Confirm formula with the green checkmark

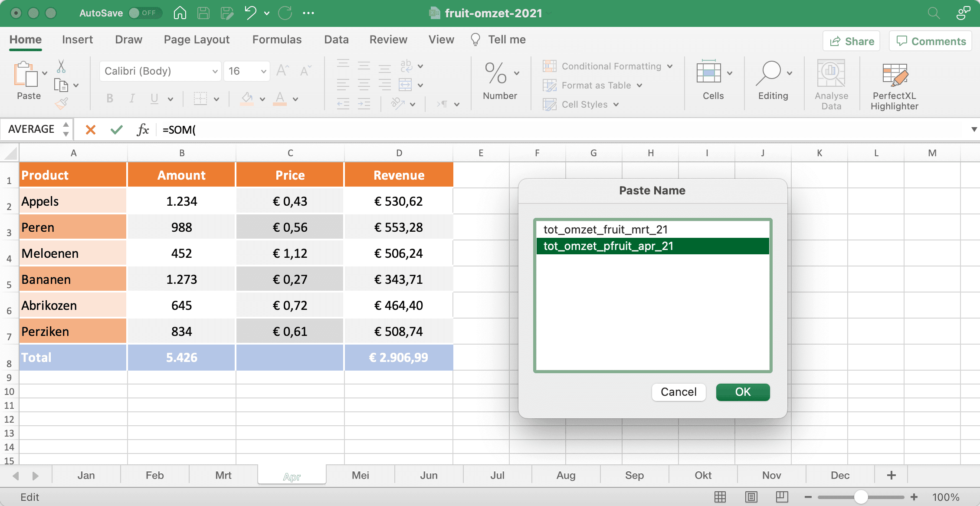(116, 129)
